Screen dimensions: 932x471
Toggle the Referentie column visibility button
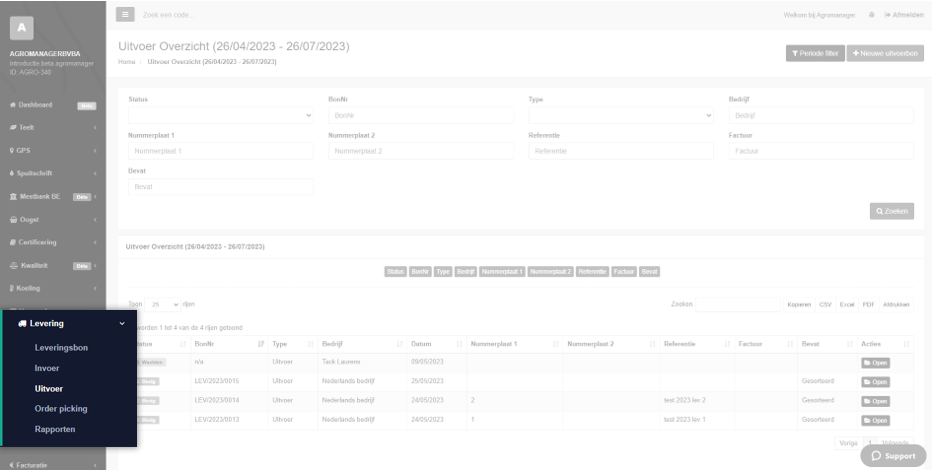click(x=592, y=272)
